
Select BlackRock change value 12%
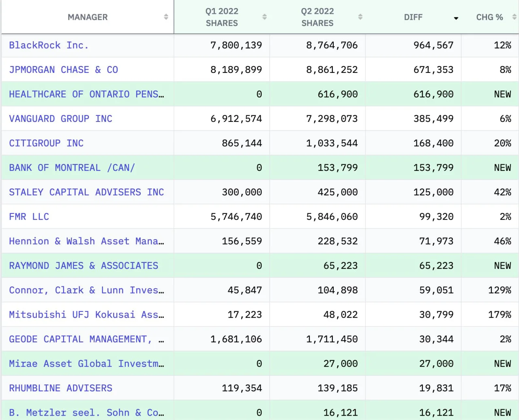tap(502, 45)
